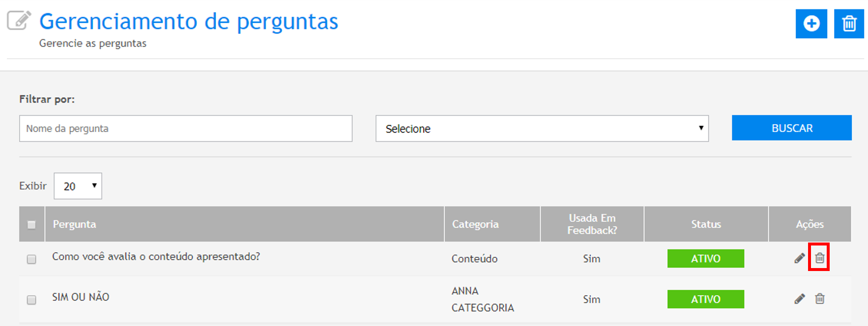Screen dimensions: 868x326
Task: Click the page title edit icon
Action: (19, 21)
